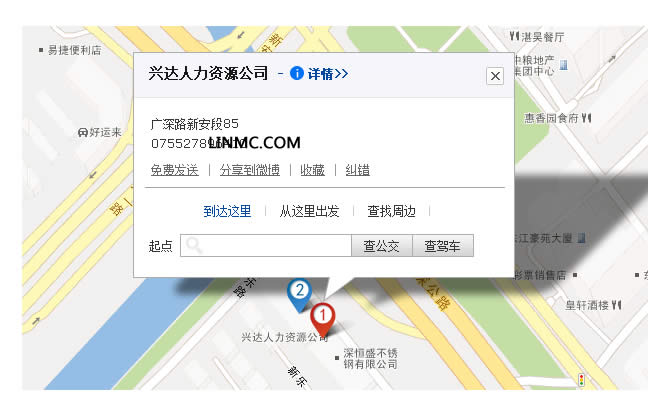Click the 好运来 bus stop icon

(x=82, y=133)
